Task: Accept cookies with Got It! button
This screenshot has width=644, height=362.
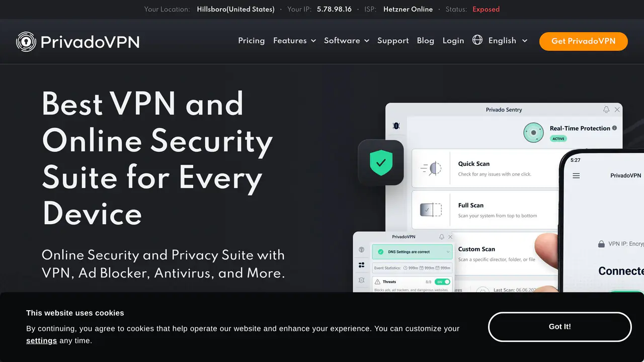Action: (x=560, y=327)
